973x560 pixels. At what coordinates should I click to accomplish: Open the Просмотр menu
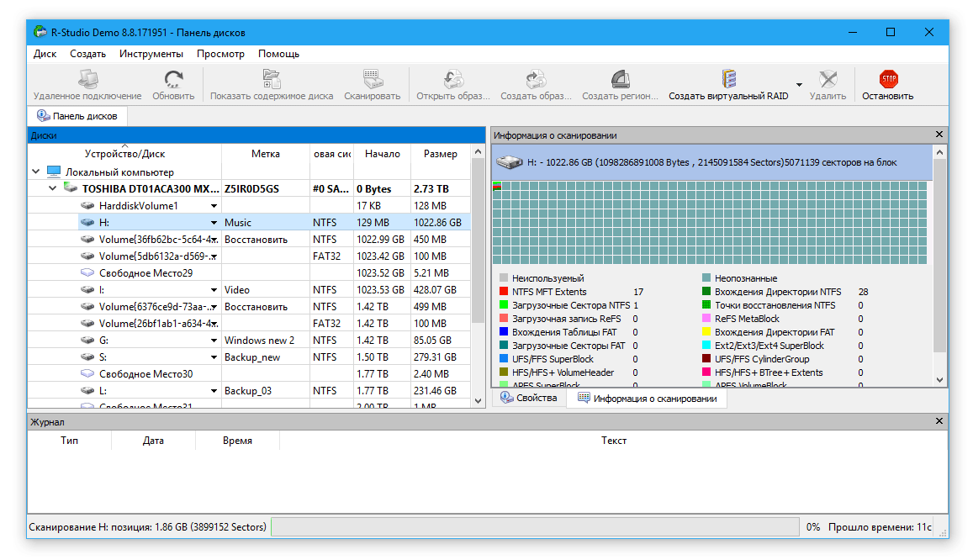click(x=220, y=54)
